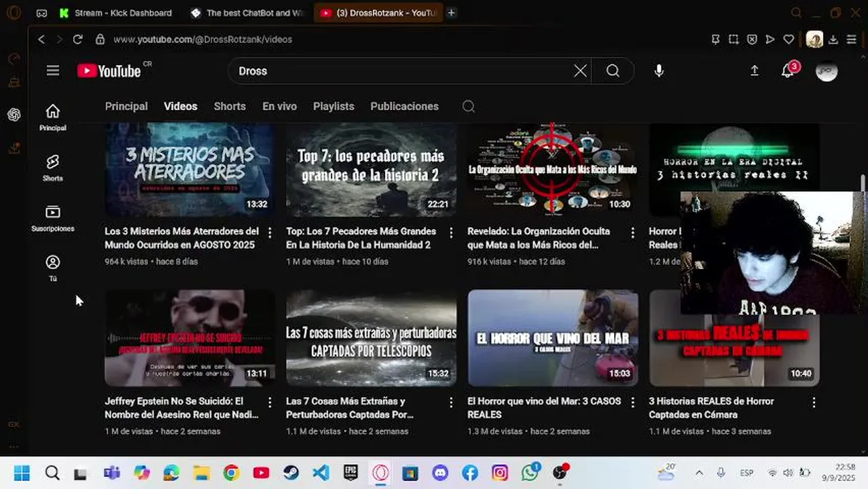Open Discord from the taskbar

[x=440, y=473]
